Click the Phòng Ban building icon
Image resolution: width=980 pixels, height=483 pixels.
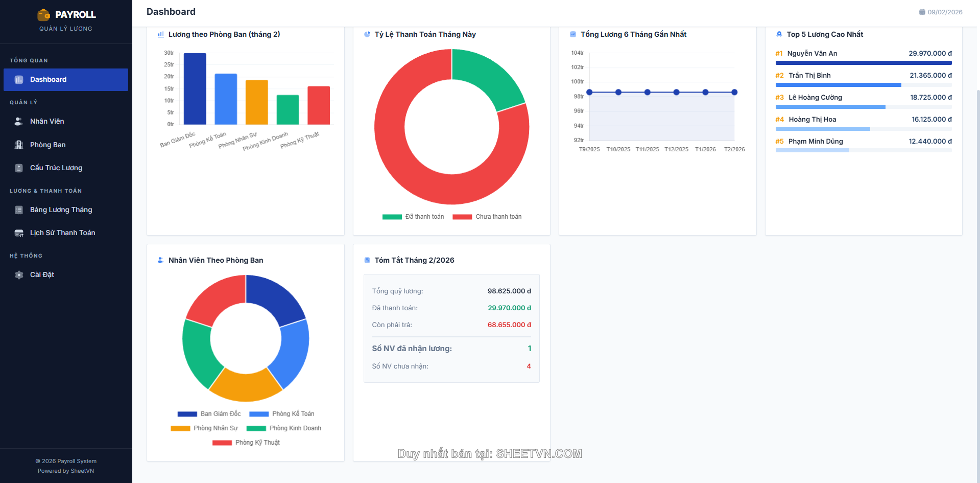(x=19, y=145)
